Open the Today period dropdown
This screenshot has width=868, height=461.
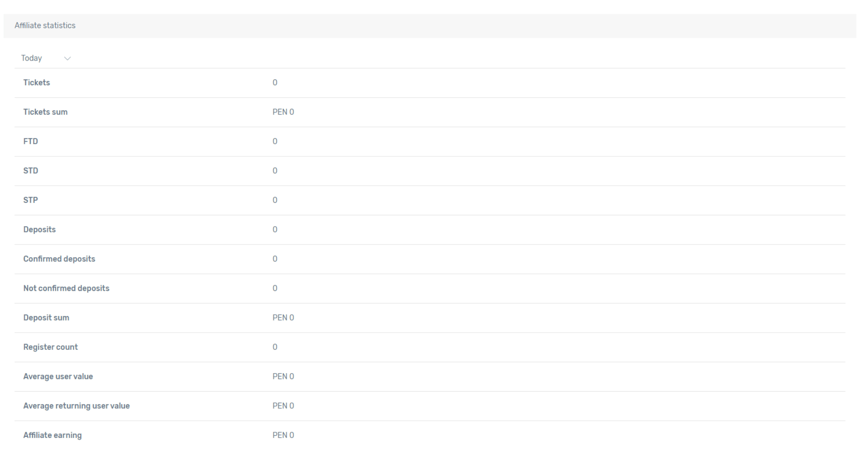click(x=45, y=58)
